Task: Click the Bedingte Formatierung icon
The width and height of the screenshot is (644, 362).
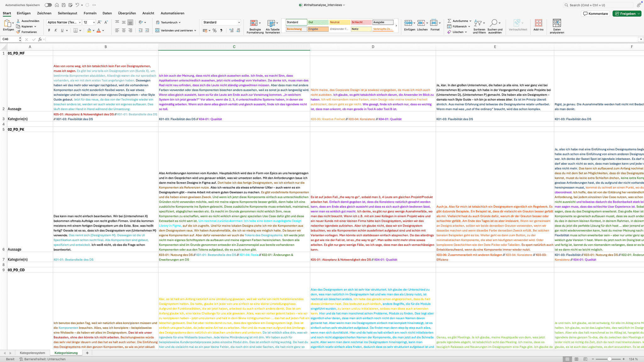Action: (x=254, y=23)
